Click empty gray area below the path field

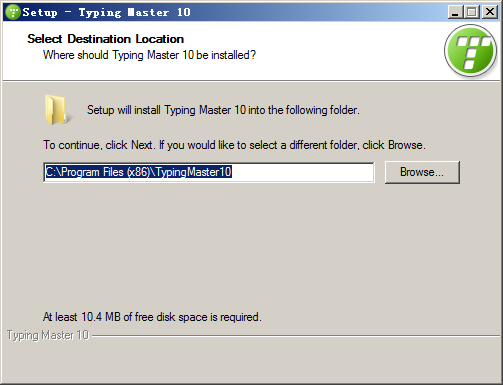click(250, 247)
